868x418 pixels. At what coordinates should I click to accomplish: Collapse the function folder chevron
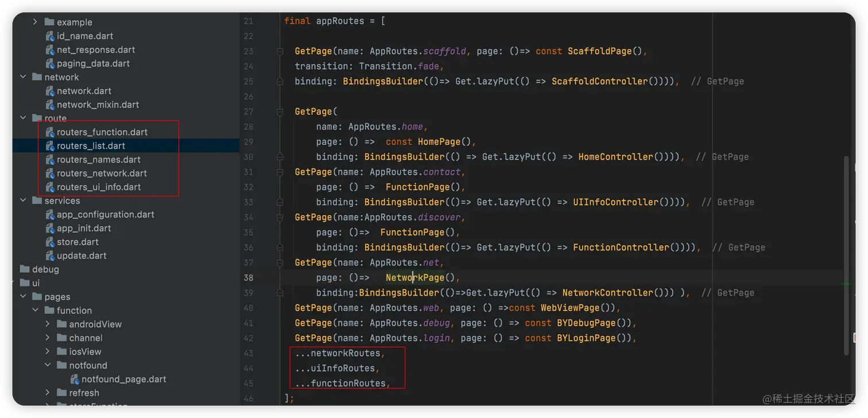click(35, 310)
